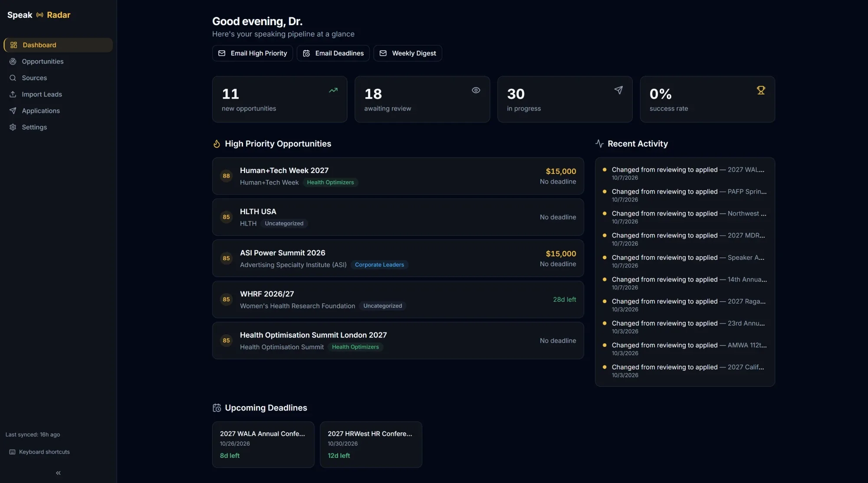Open the 0% success rate card
The image size is (868, 483).
pos(707,99)
